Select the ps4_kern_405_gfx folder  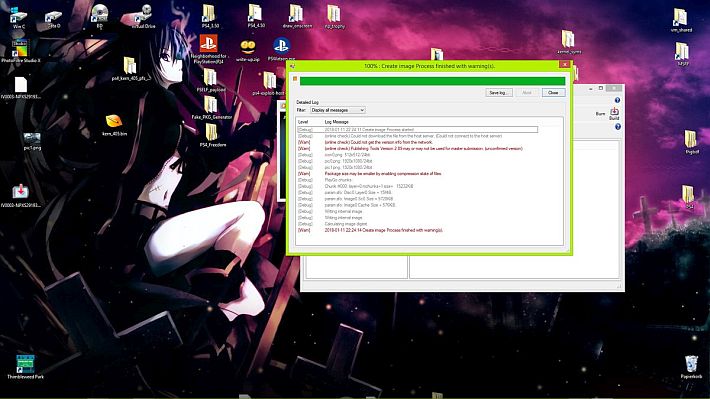(x=130, y=69)
